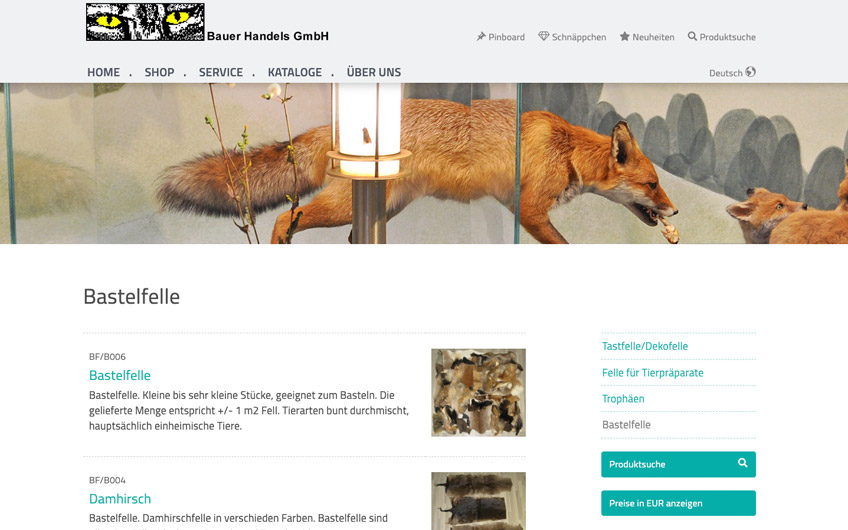Open the ÜBER UNS menu item

pos(374,72)
